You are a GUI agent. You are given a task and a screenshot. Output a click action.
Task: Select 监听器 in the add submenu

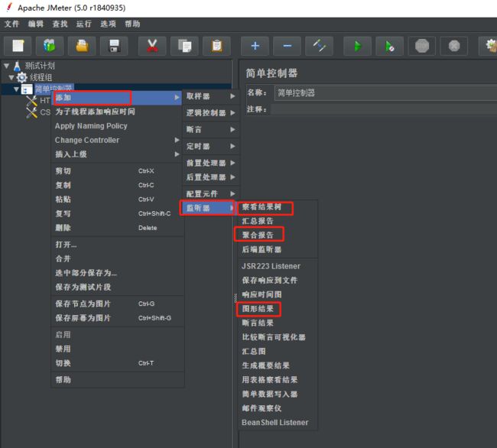pos(208,208)
